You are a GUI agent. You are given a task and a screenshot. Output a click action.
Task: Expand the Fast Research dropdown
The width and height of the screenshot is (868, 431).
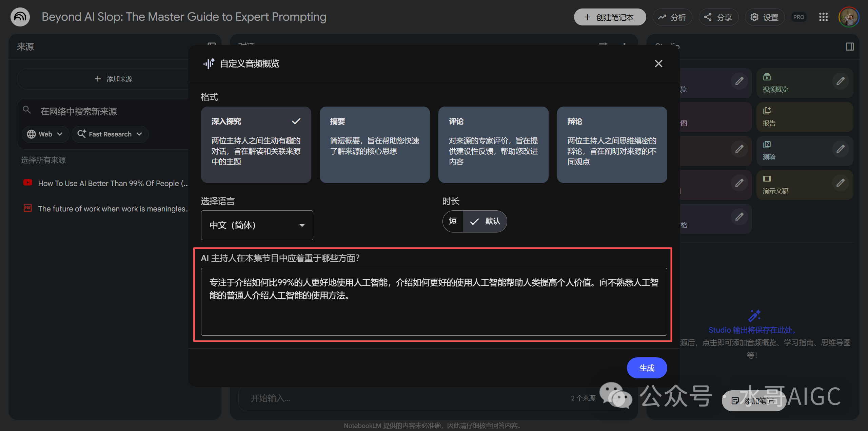tap(110, 134)
